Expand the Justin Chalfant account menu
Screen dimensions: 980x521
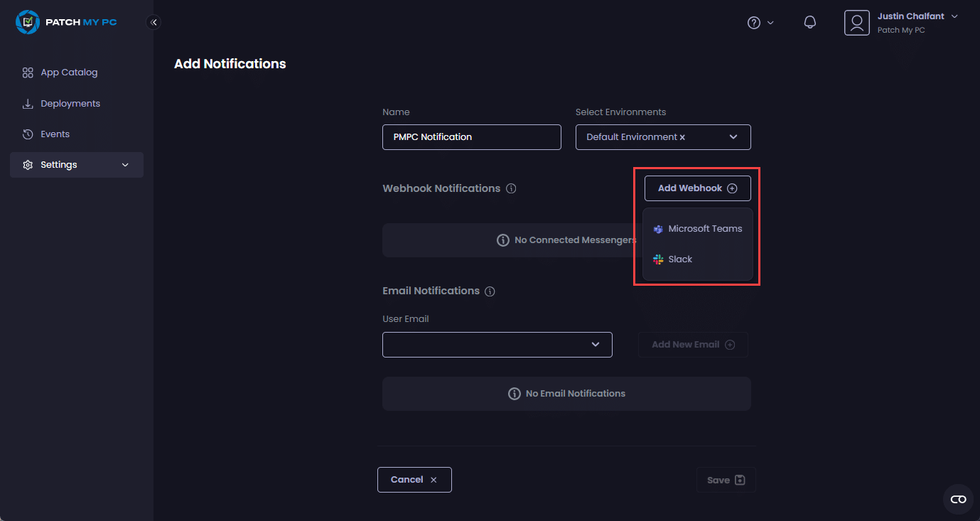[x=954, y=16]
